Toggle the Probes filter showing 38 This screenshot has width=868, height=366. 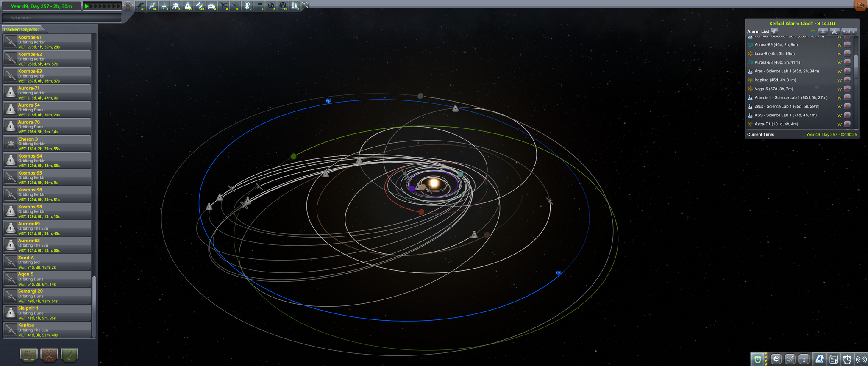pos(152,6)
